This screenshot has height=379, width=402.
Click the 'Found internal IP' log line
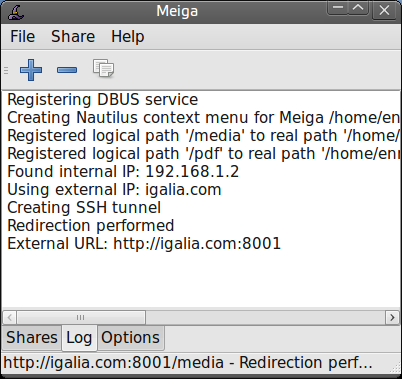[123, 172]
